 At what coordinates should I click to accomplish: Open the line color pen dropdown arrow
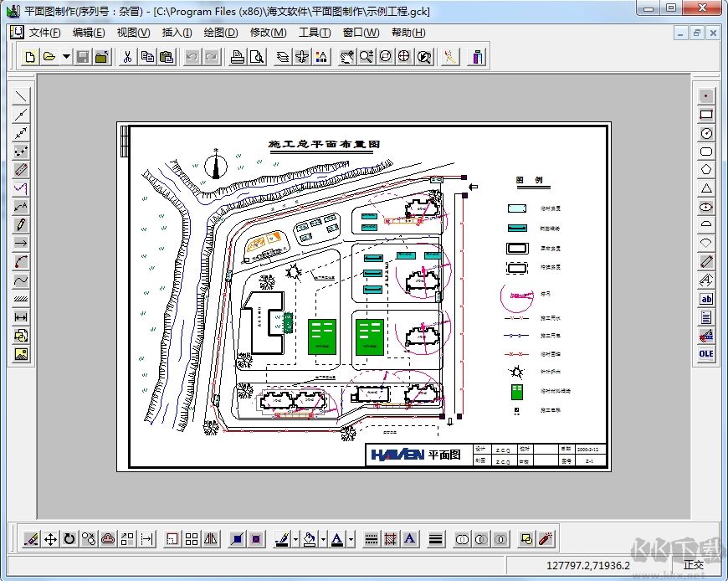click(x=295, y=539)
